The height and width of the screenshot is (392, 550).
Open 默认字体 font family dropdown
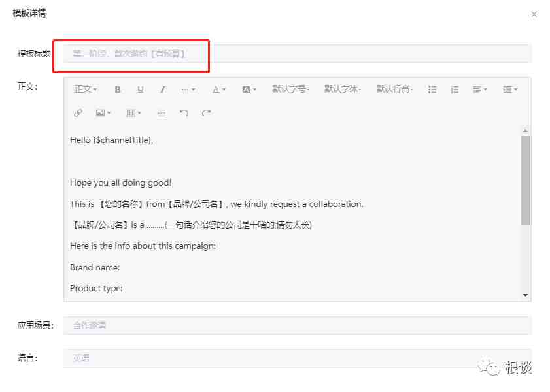(x=342, y=90)
